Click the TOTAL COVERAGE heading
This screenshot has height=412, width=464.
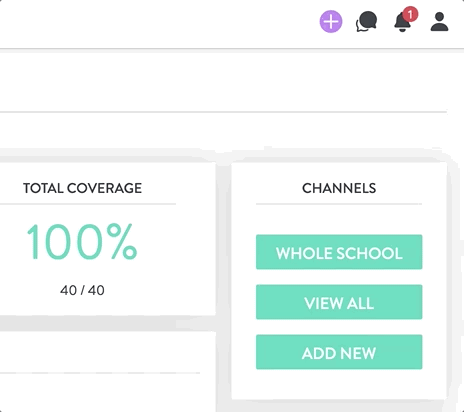tap(82, 188)
